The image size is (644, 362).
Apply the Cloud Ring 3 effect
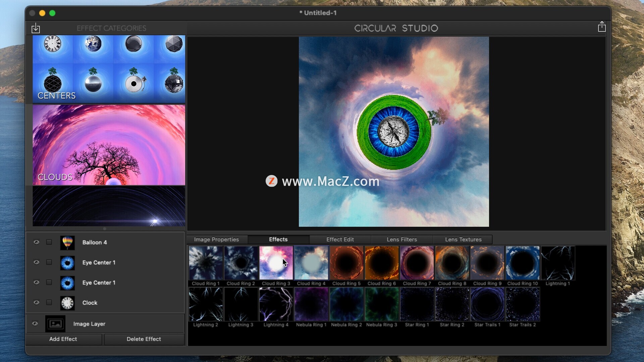tap(276, 263)
